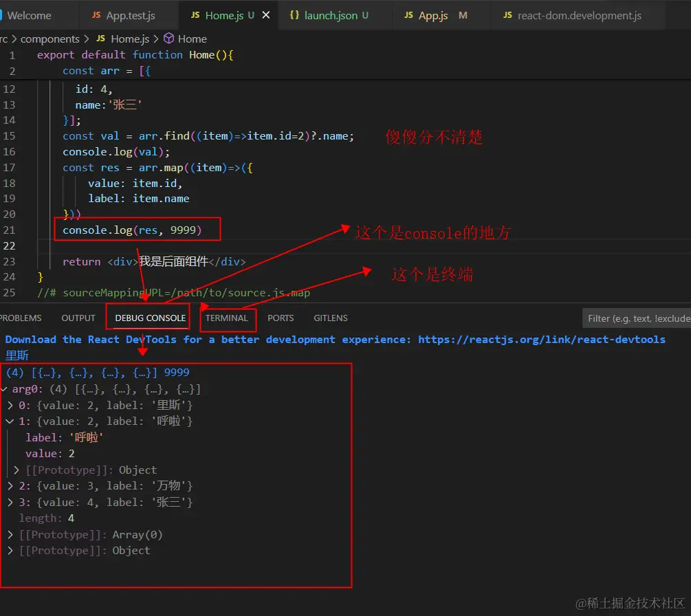The height and width of the screenshot is (616, 691).
Task: Click the JS icon on the App.test.js tab
Action: point(96,15)
